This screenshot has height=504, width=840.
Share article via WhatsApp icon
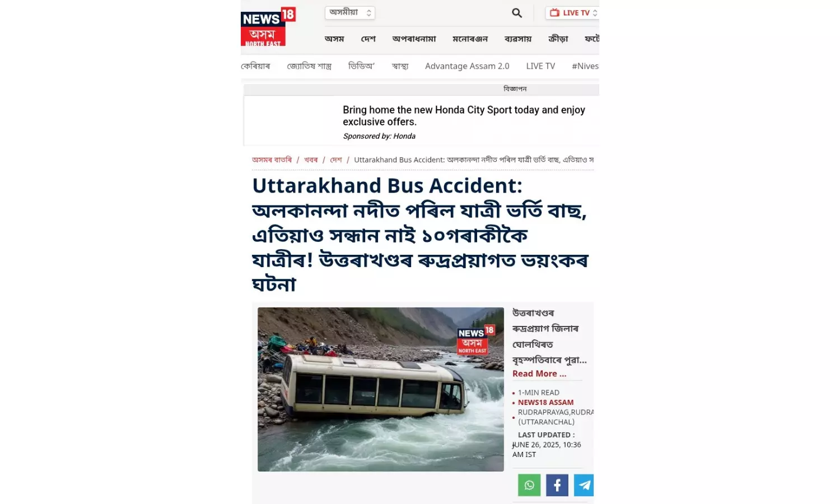coord(529,485)
